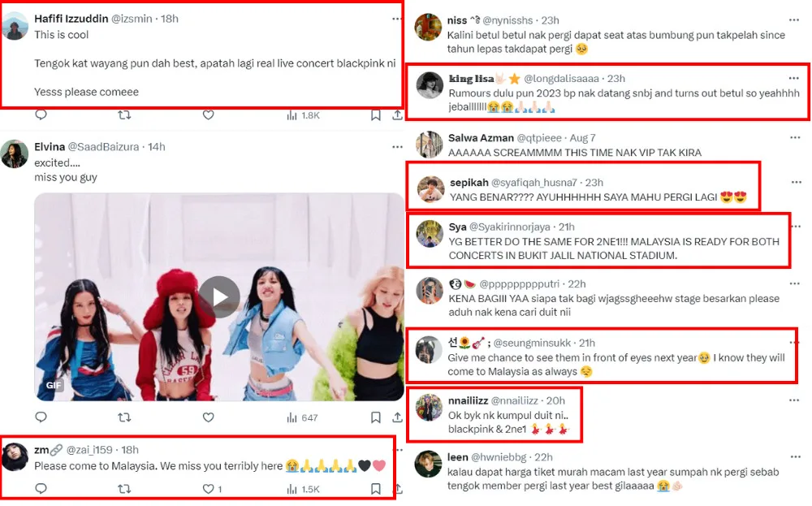Viewport: 812px width, 506px height.
Task: Retweet Hafifi Izzuddin's 'This is cool' tweet
Action: point(124,115)
